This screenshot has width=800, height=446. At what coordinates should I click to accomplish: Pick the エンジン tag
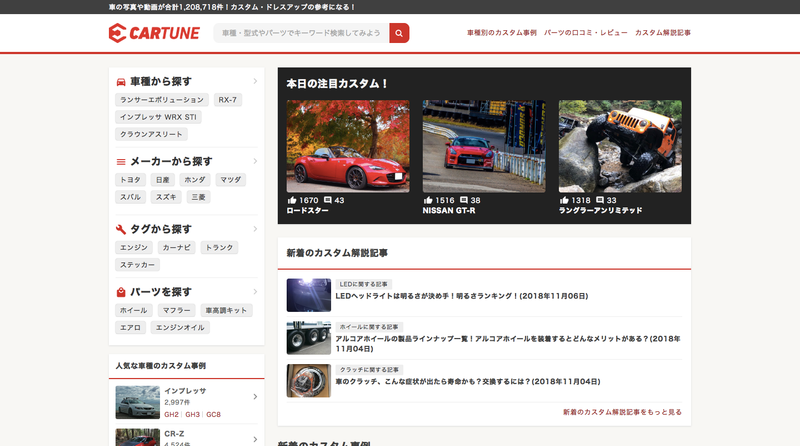coord(134,247)
